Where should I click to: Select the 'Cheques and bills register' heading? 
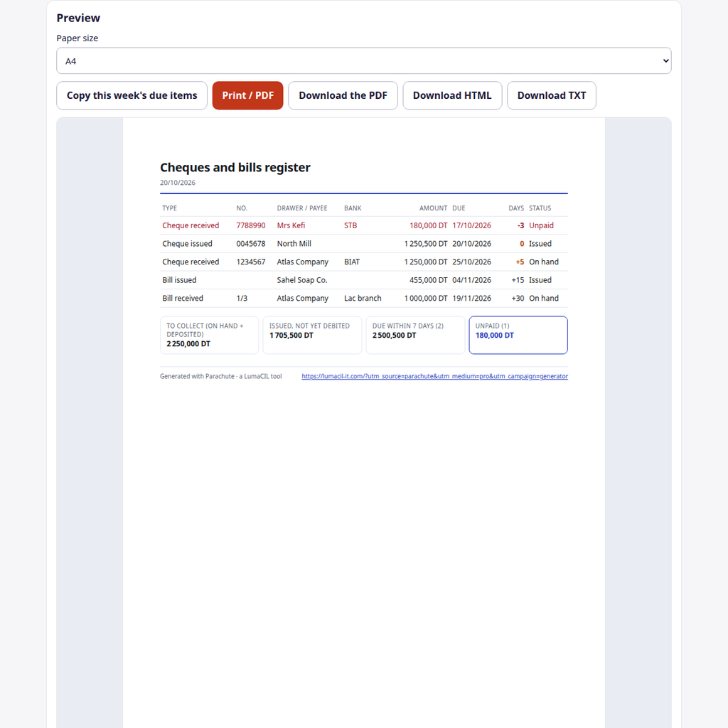coord(235,168)
